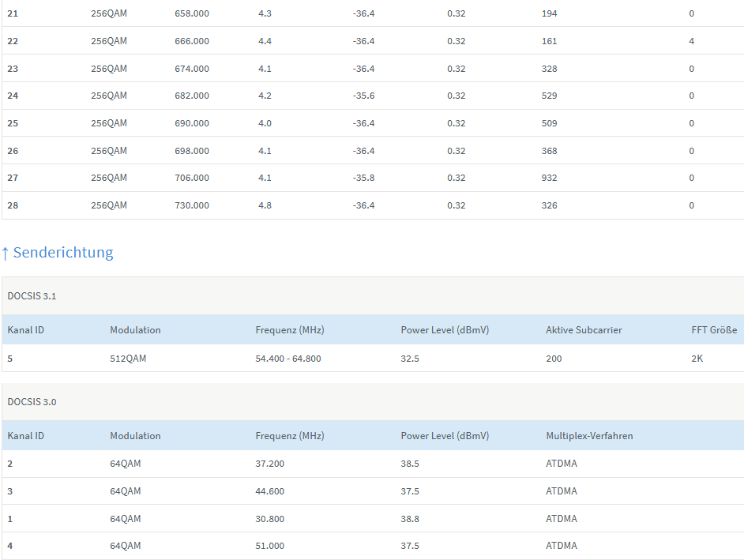Viewport: 744px width, 560px height.
Task: Select the frequency 44.600 cell
Action: pos(269,491)
